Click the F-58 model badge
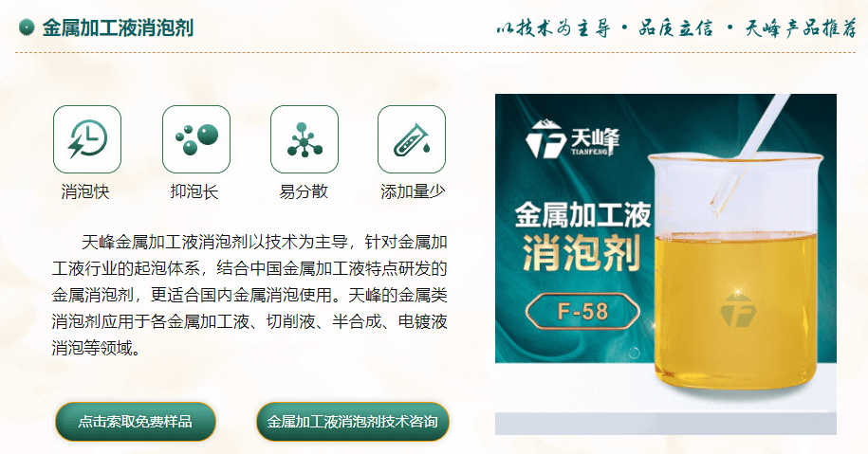The height and width of the screenshot is (454, 868). tap(582, 311)
